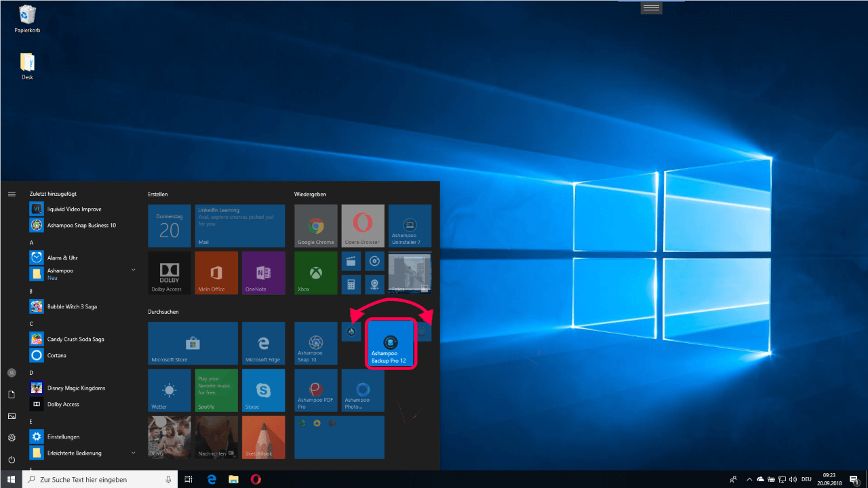Click the Windows Start button
Image resolution: width=868 pixels, height=488 pixels.
click(11, 479)
